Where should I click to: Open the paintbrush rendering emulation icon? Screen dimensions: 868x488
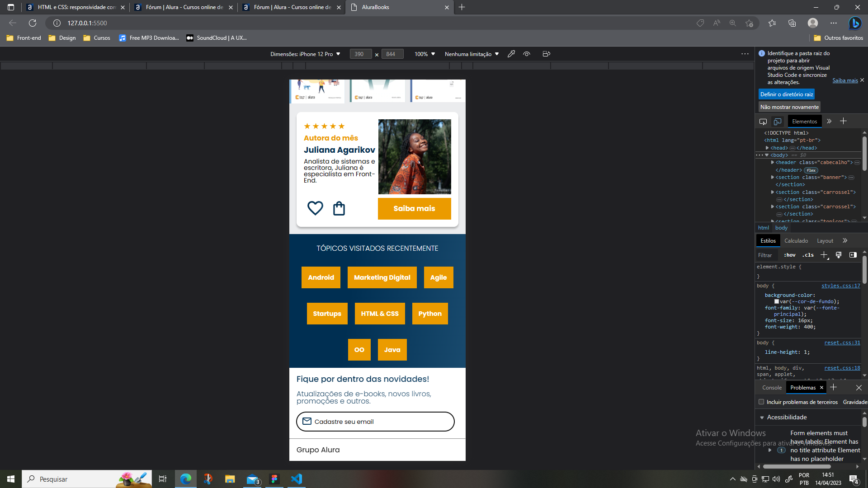pyautogui.click(x=839, y=255)
